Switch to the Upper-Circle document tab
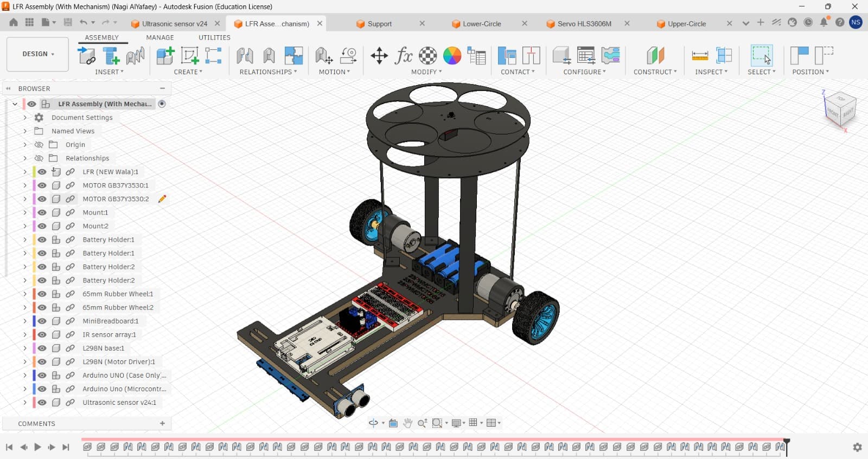The image size is (868, 459). (687, 24)
